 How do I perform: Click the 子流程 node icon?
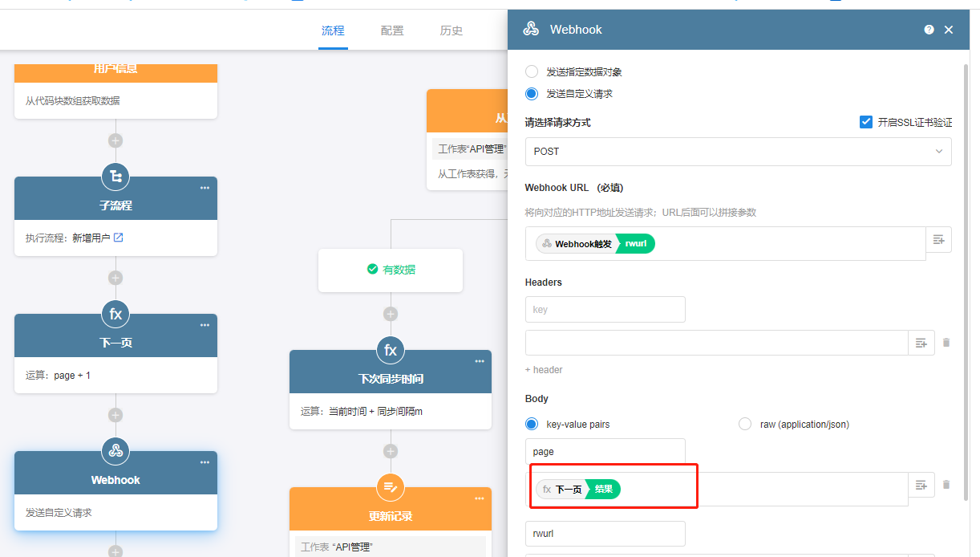[115, 177]
